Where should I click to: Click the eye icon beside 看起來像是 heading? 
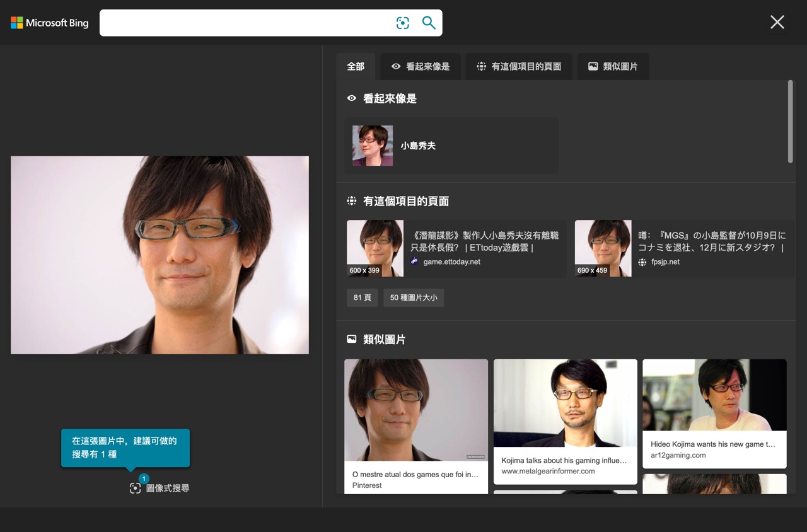352,98
